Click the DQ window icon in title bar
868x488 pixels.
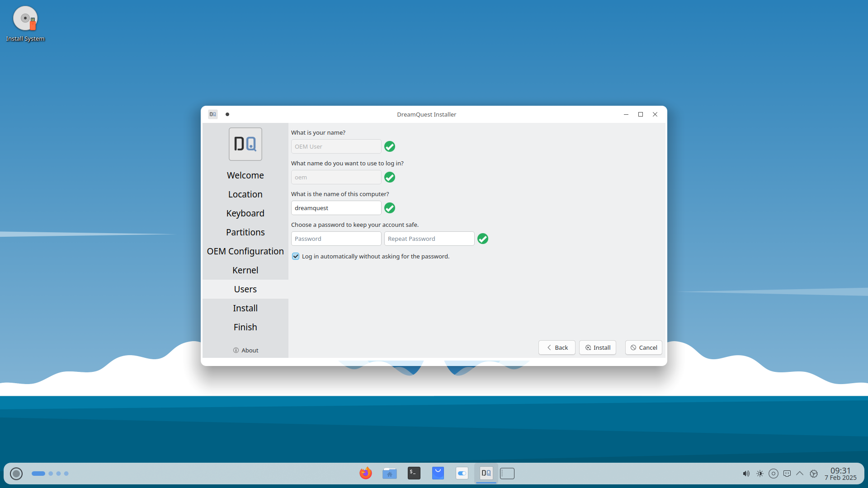pos(213,114)
